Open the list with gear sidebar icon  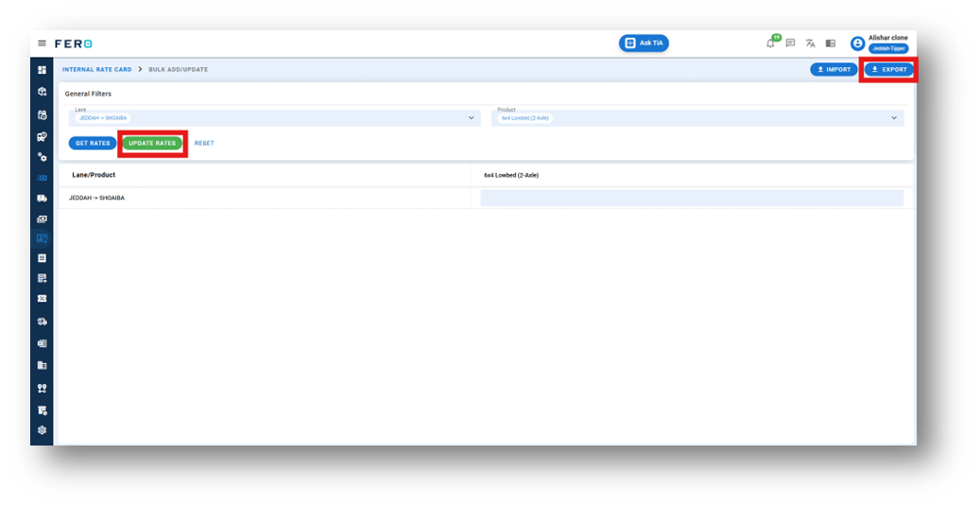point(42,411)
